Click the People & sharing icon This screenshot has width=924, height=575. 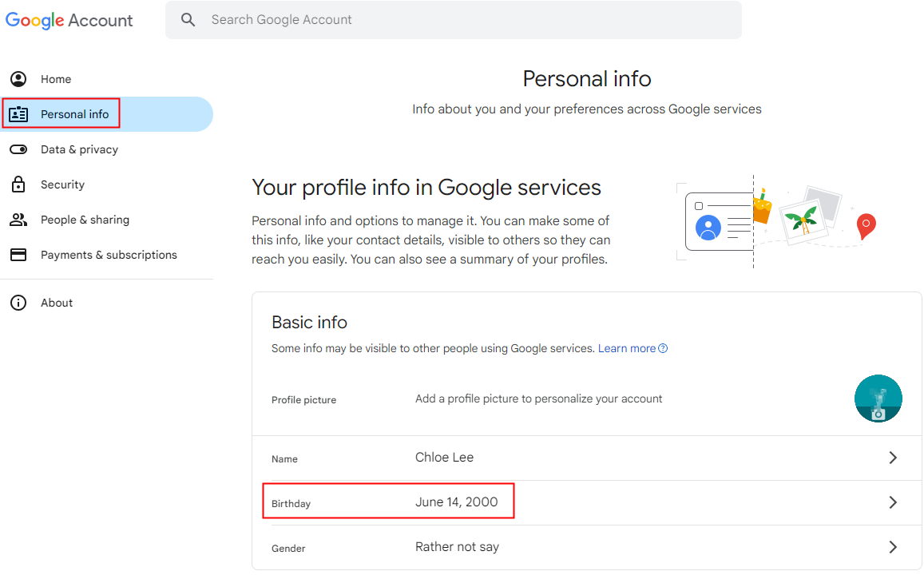[18, 220]
